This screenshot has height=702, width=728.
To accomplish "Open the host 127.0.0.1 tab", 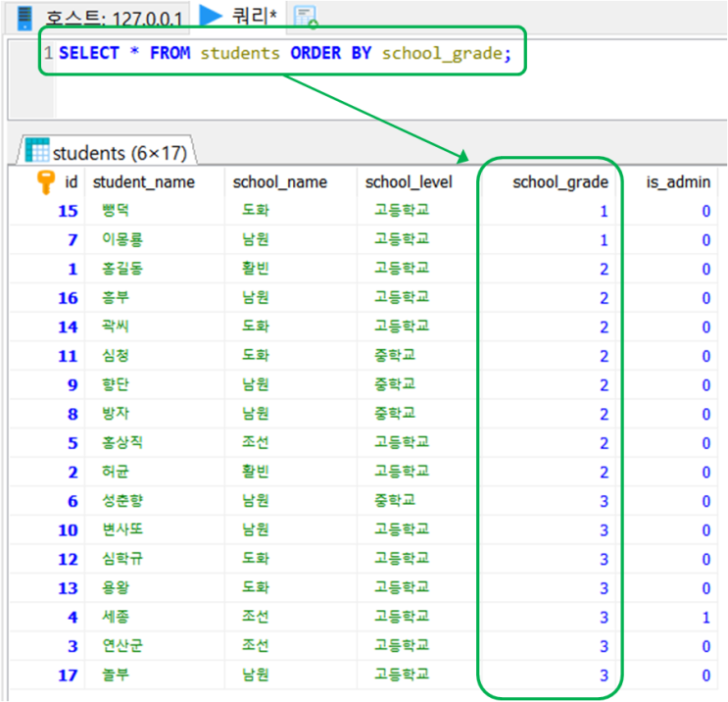I will pyautogui.click(x=98, y=18).
